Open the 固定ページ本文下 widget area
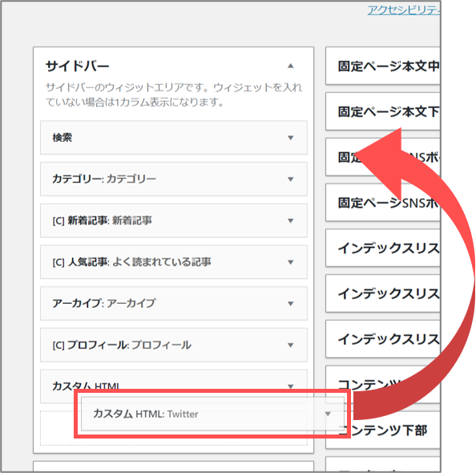Image resolution: width=476 pixels, height=473 pixels. (x=383, y=111)
